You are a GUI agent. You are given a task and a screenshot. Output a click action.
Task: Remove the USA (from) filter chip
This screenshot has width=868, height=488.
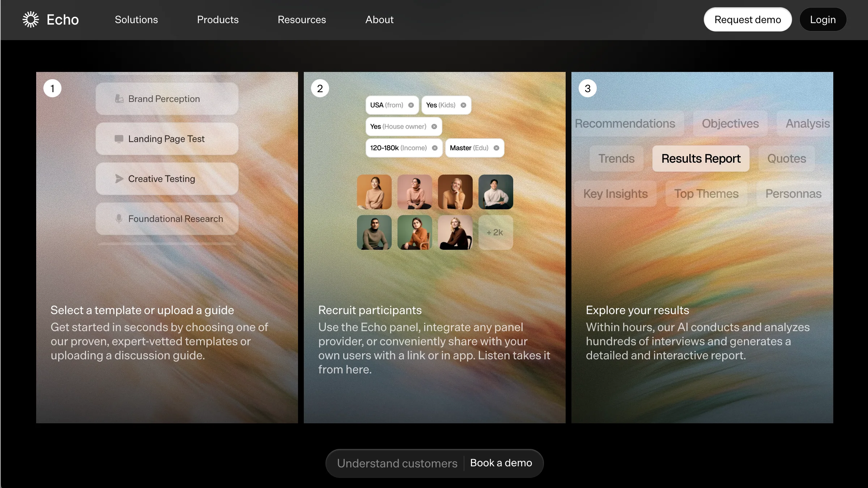click(x=411, y=105)
